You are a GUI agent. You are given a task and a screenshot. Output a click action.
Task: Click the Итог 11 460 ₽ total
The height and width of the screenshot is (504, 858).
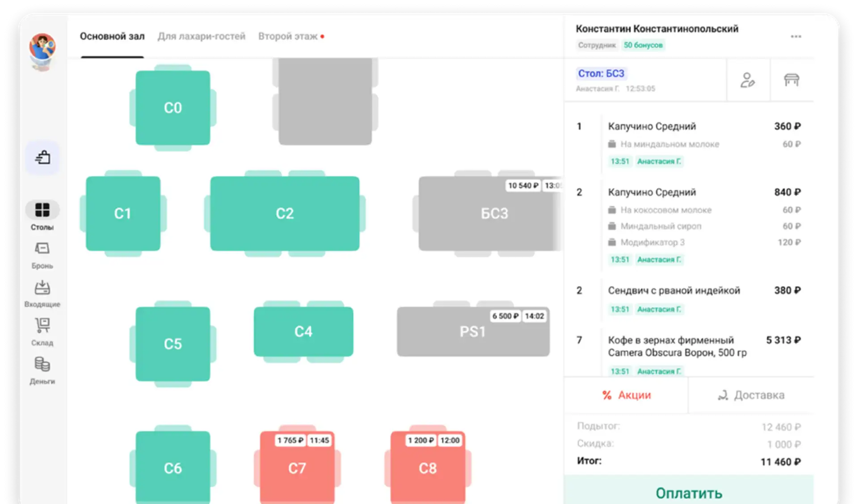pos(689,462)
